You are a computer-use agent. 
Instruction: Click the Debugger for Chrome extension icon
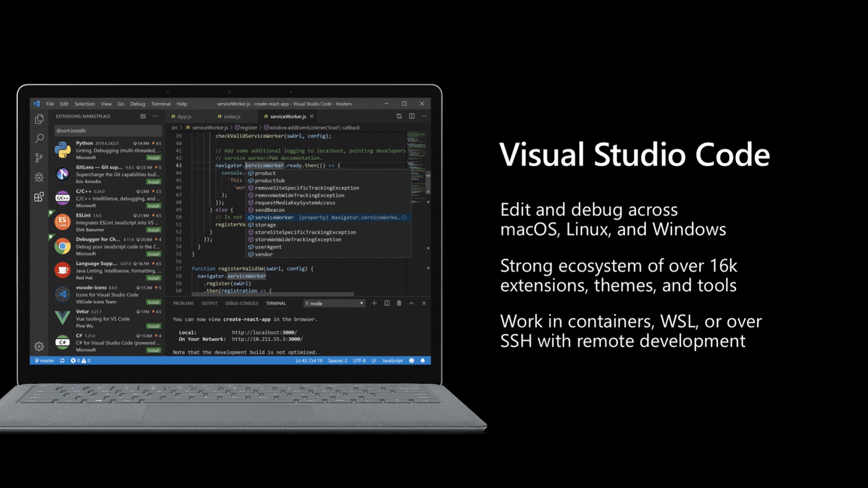pos(62,246)
